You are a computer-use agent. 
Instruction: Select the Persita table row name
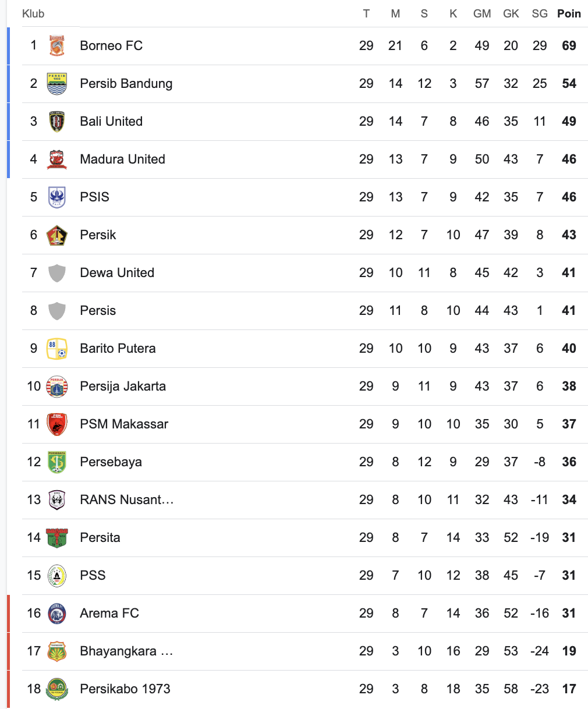[100, 537]
